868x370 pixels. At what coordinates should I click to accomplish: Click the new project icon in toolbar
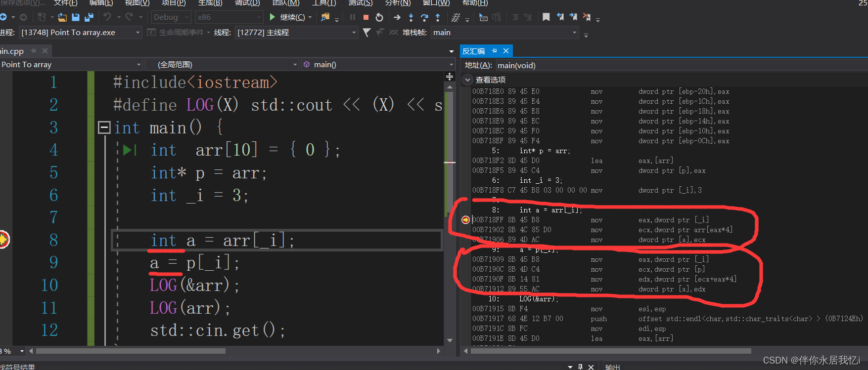(42, 17)
